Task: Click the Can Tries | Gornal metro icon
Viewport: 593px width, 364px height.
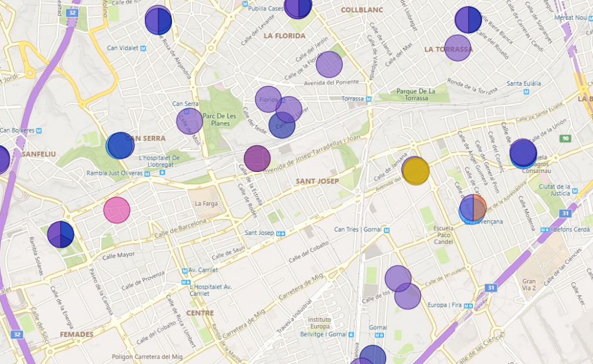Action: click(x=386, y=230)
